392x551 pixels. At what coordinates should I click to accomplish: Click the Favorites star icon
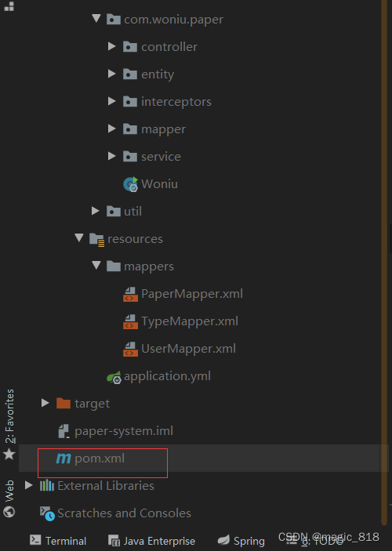click(9, 454)
